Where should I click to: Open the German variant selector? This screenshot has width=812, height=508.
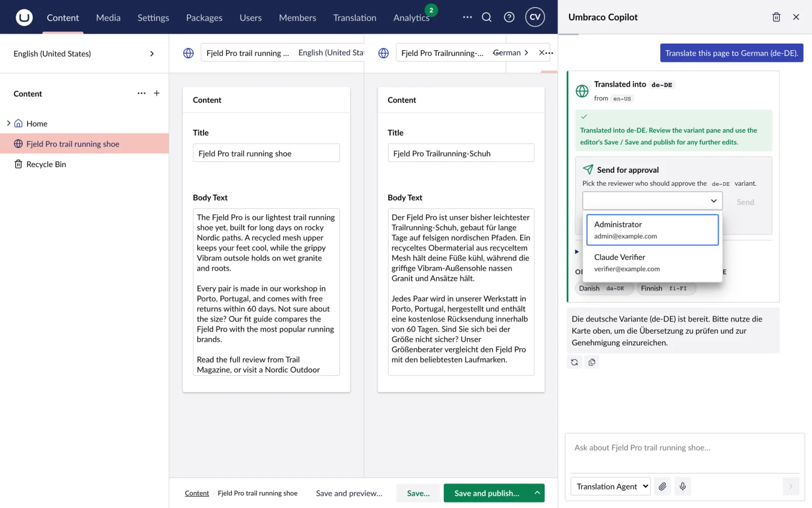[511, 52]
